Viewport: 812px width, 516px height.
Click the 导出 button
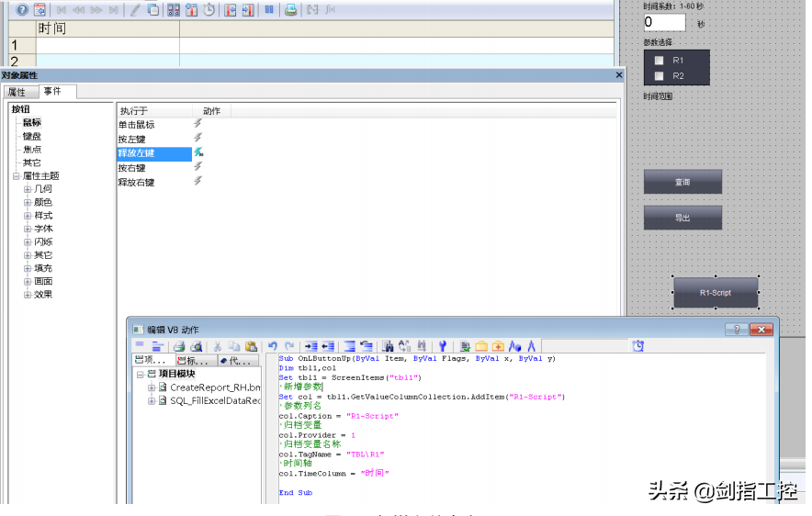point(682,218)
